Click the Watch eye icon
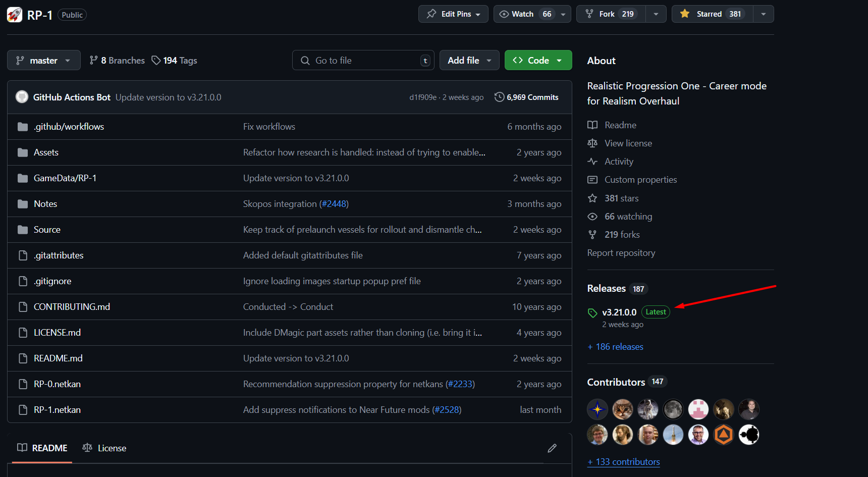This screenshot has width=868, height=477. [504, 14]
